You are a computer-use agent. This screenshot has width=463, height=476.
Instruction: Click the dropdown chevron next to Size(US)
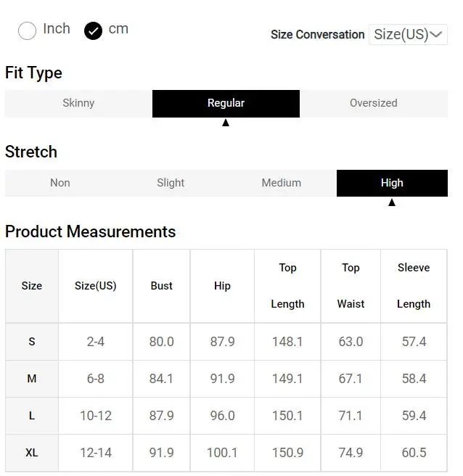[436, 35]
